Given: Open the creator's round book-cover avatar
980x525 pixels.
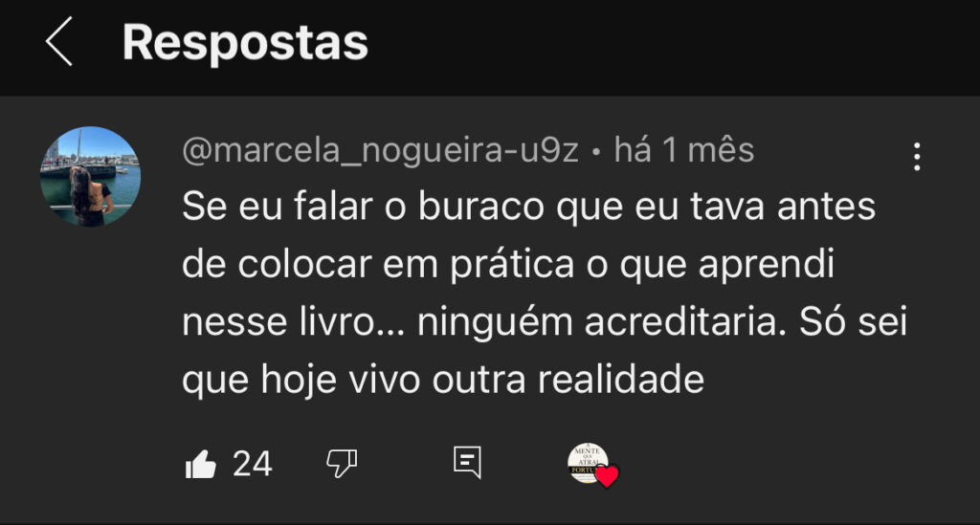Looking at the screenshot, I should pyautogui.click(x=588, y=463).
